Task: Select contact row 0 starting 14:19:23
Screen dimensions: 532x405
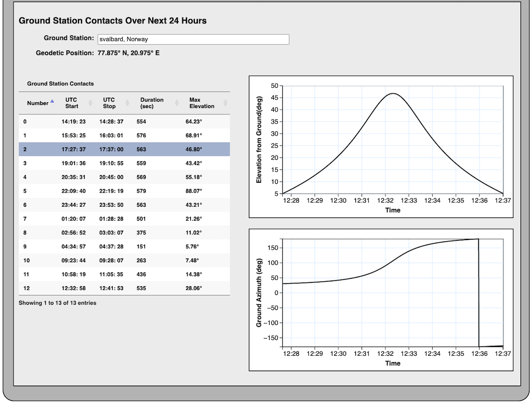Action: click(124, 122)
